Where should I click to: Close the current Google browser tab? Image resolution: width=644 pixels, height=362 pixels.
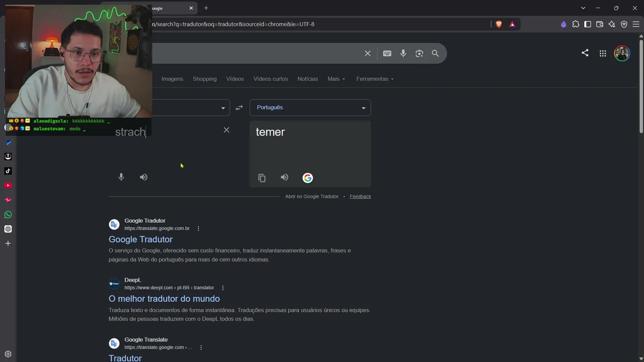191,8
